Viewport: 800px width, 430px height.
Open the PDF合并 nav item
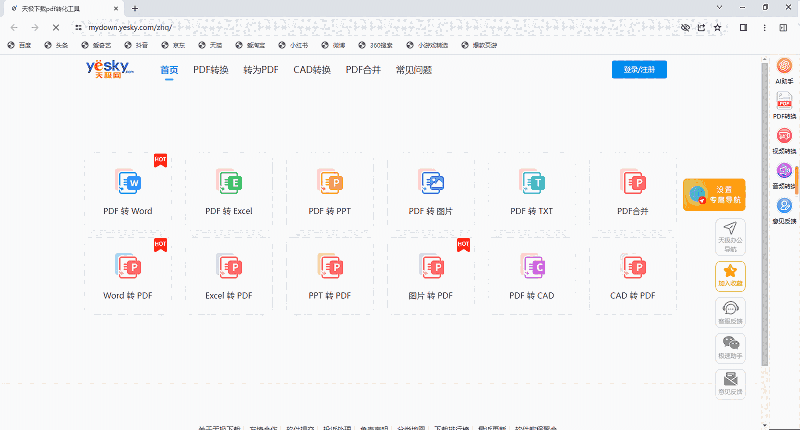point(363,70)
